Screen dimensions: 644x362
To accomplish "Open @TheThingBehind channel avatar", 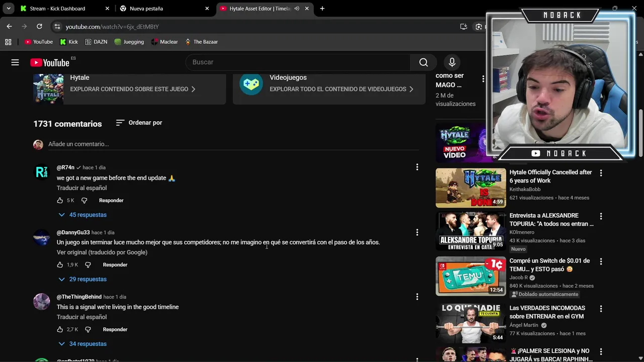I will (x=42, y=302).
